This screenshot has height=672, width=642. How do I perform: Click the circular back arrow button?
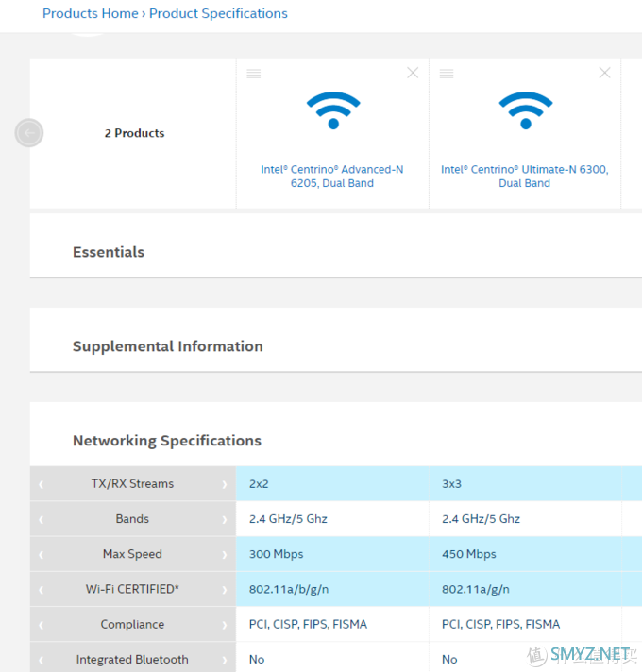(x=29, y=133)
